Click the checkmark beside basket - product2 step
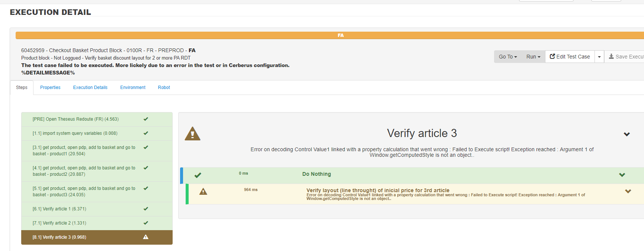Screen dimensions: 644x251 (x=146, y=168)
